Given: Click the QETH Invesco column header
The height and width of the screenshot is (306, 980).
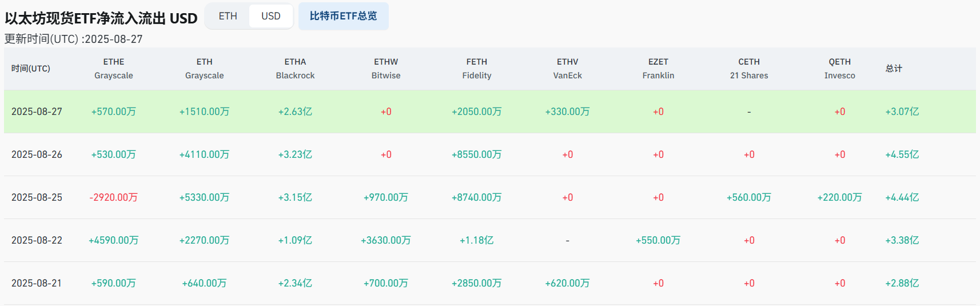Looking at the screenshot, I should [839, 69].
